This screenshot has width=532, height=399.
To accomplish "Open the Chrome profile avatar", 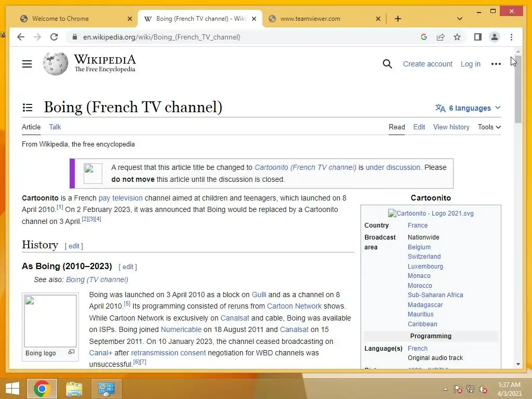I will (495, 37).
